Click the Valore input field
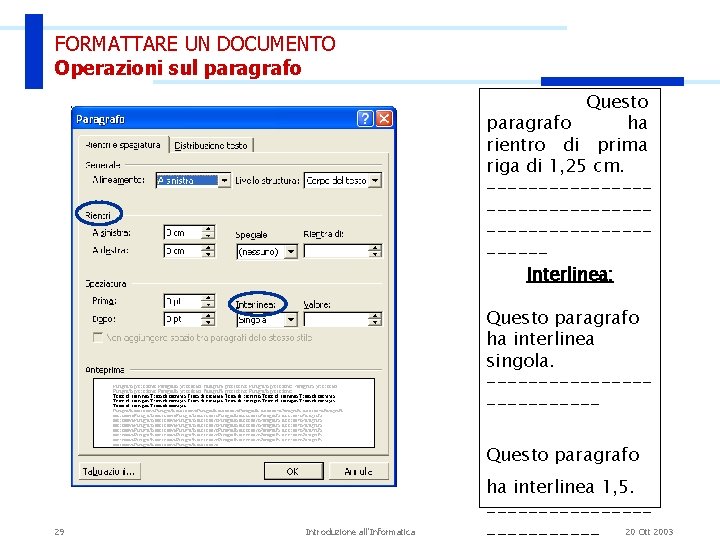 pos(336,320)
